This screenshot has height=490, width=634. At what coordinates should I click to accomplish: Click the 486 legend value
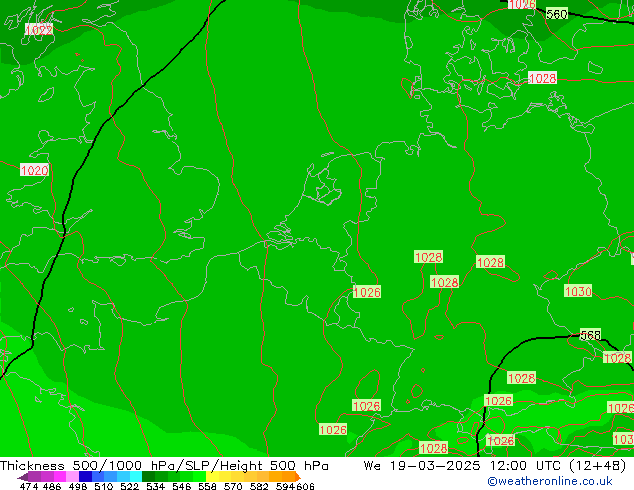point(52,486)
